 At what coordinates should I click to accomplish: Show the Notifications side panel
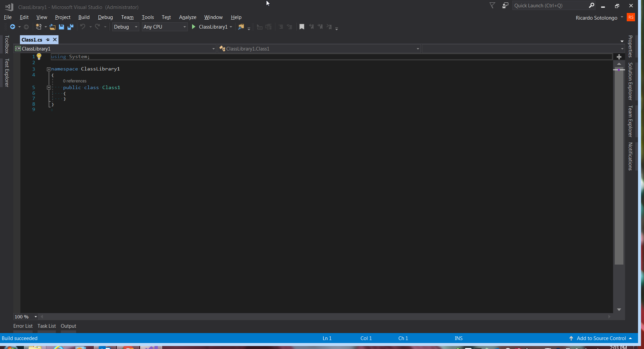click(630, 157)
